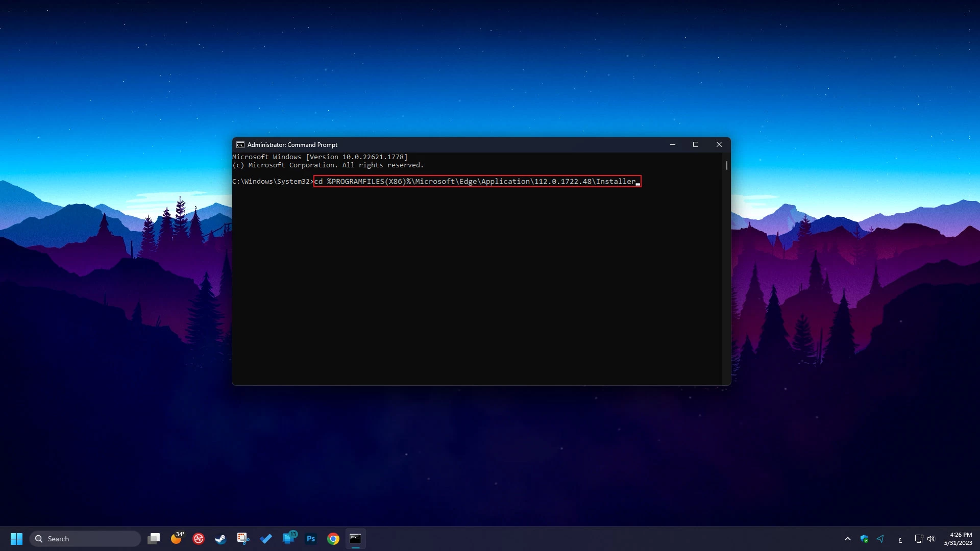Viewport: 980px width, 551px height.
Task: Open Steam from the taskbar
Action: (x=220, y=539)
